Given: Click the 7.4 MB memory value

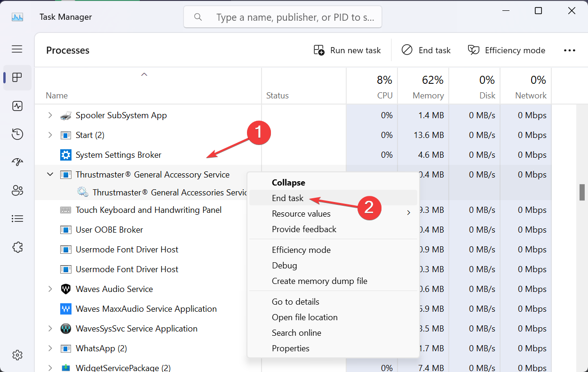Looking at the screenshot, I should [x=431, y=368].
